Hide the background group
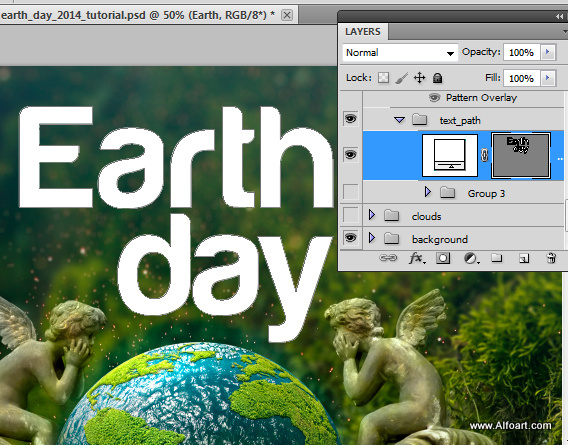Screen dimensions: 568x445 click(350, 238)
